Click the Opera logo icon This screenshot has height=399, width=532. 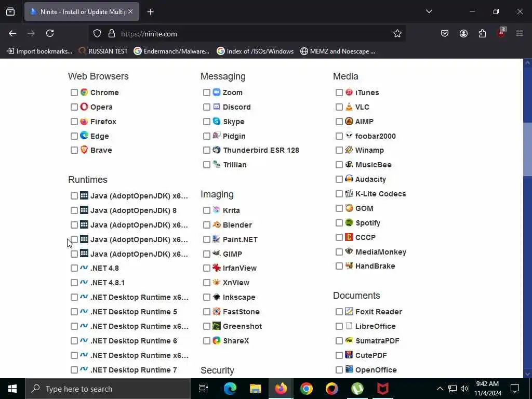tap(84, 107)
